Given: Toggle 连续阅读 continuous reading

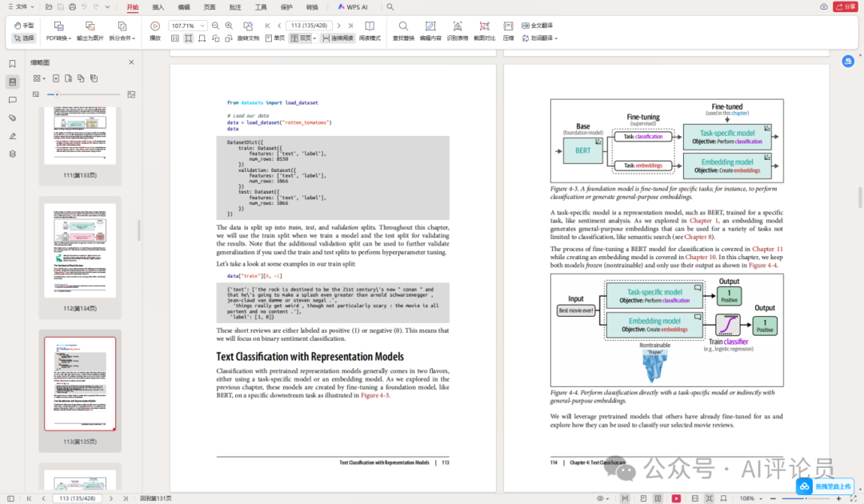Looking at the screenshot, I should point(338,38).
